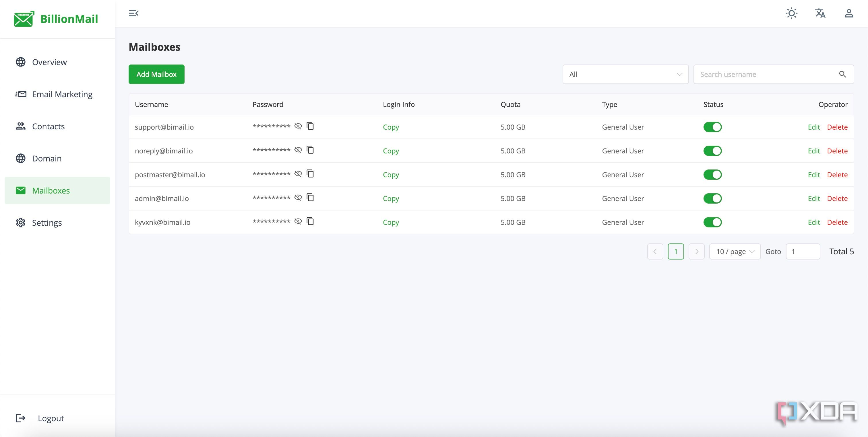Reveal password for support@bimail.io
The height and width of the screenshot is (437, 868).
pos(298,126)
